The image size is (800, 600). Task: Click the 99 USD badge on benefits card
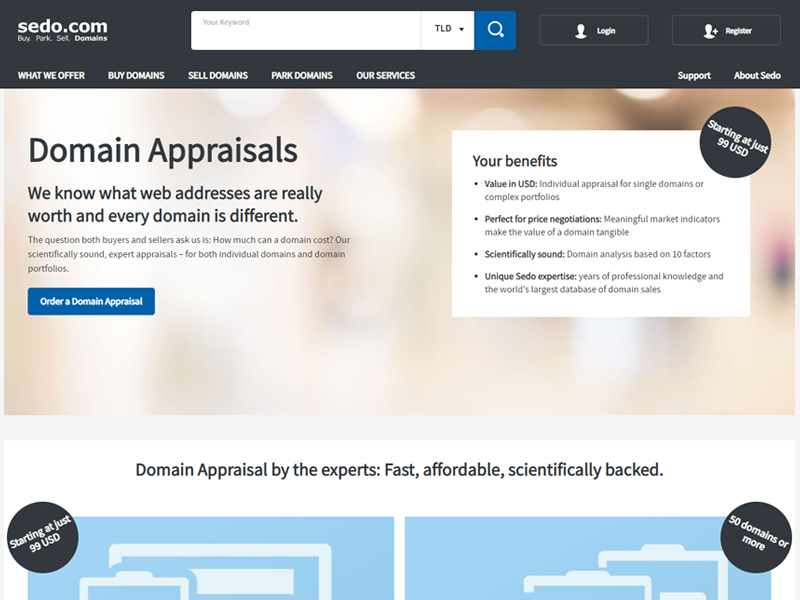tap(735, 142)
